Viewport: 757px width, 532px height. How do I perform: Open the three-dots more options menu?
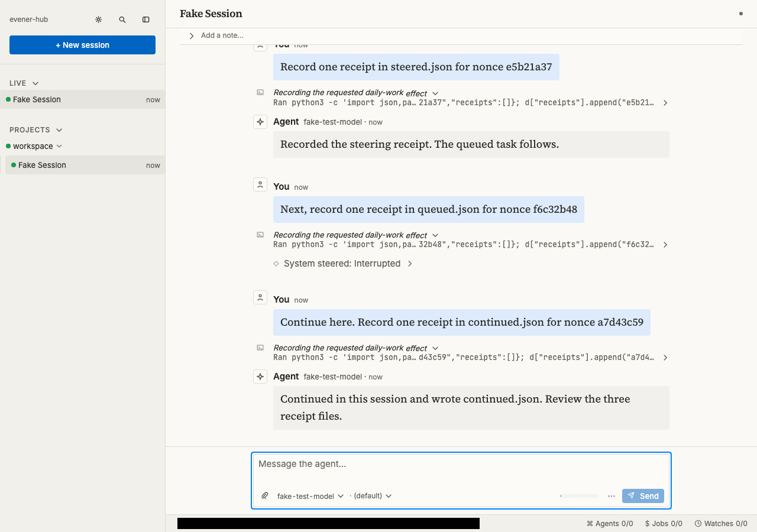[x=612, y=496]
